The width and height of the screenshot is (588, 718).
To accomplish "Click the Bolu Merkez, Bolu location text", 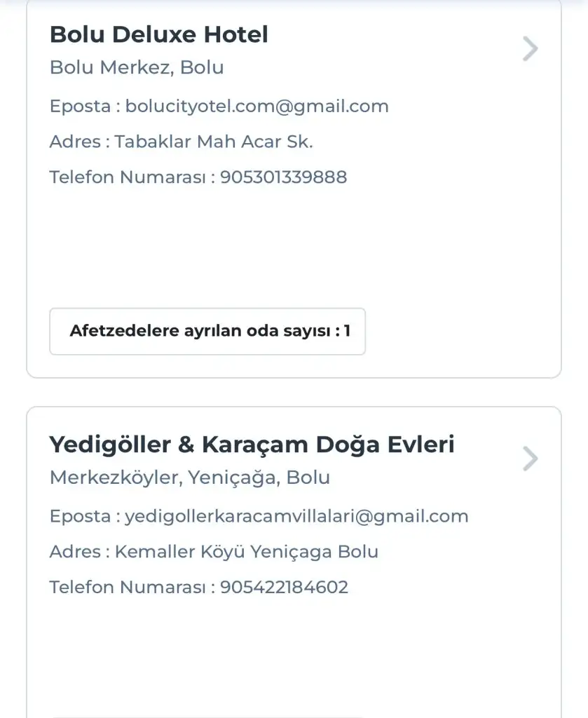I will (x=137, y=68).
